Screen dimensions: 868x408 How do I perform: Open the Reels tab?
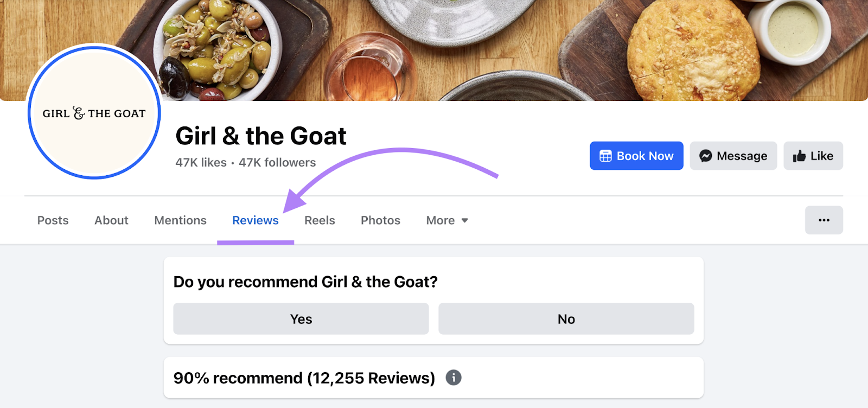click(x=320, y=220)
